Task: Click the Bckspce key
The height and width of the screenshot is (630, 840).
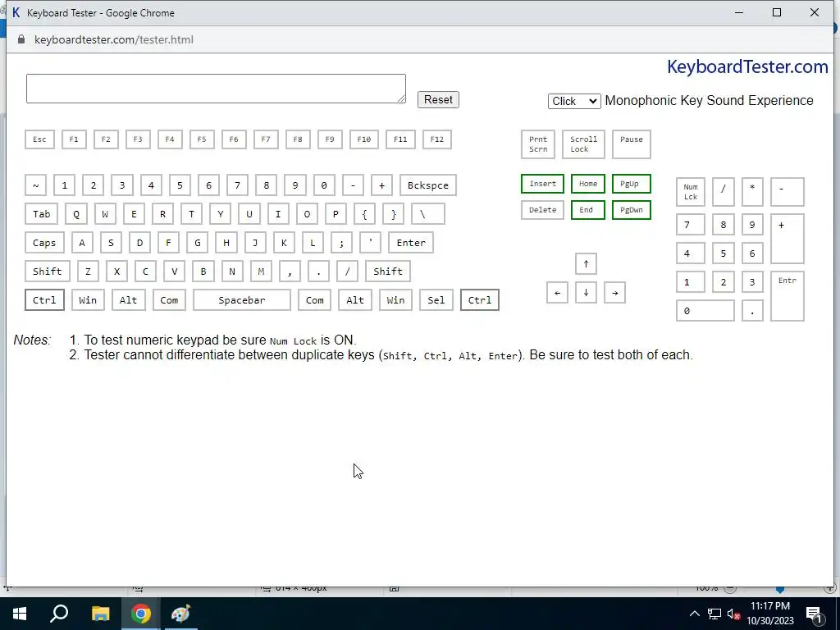Action: click(x=428, y=185)
